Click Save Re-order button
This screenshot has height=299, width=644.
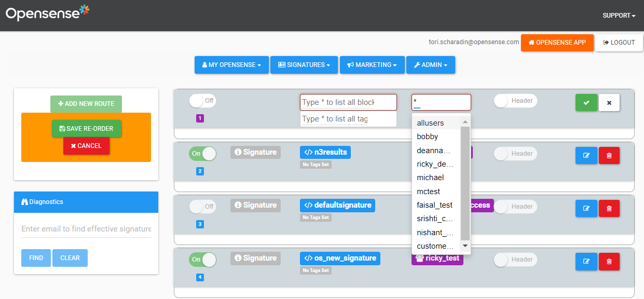87,128
